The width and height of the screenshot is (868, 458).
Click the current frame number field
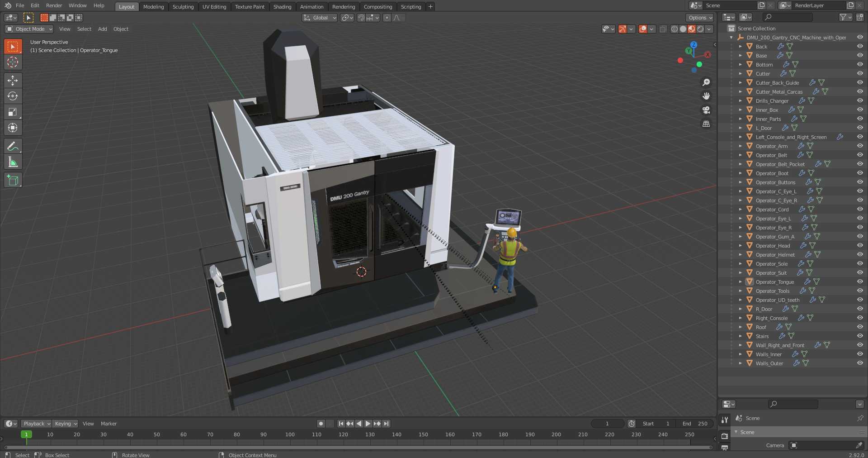click(607, 424)
